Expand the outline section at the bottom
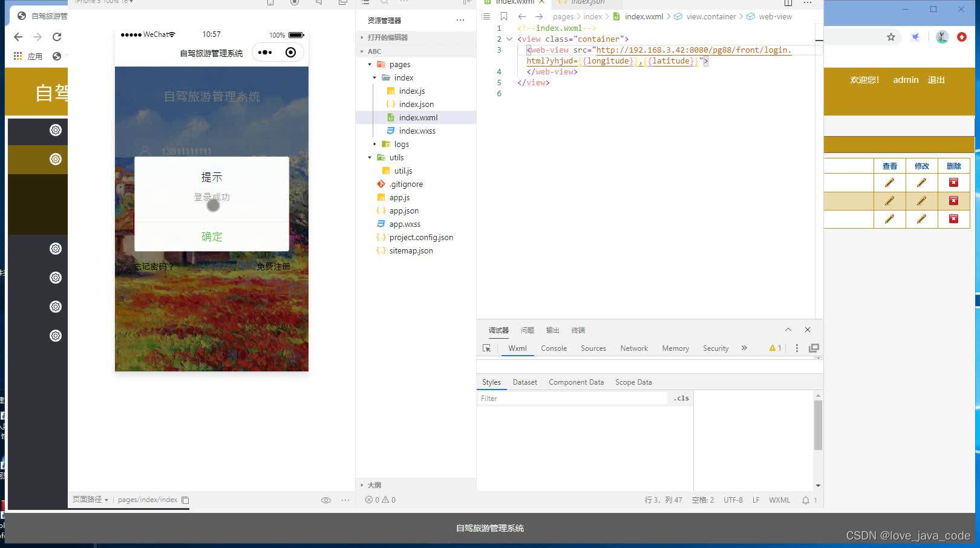The height and width of the screenshot is (548, 980). (x=362, y=485)
